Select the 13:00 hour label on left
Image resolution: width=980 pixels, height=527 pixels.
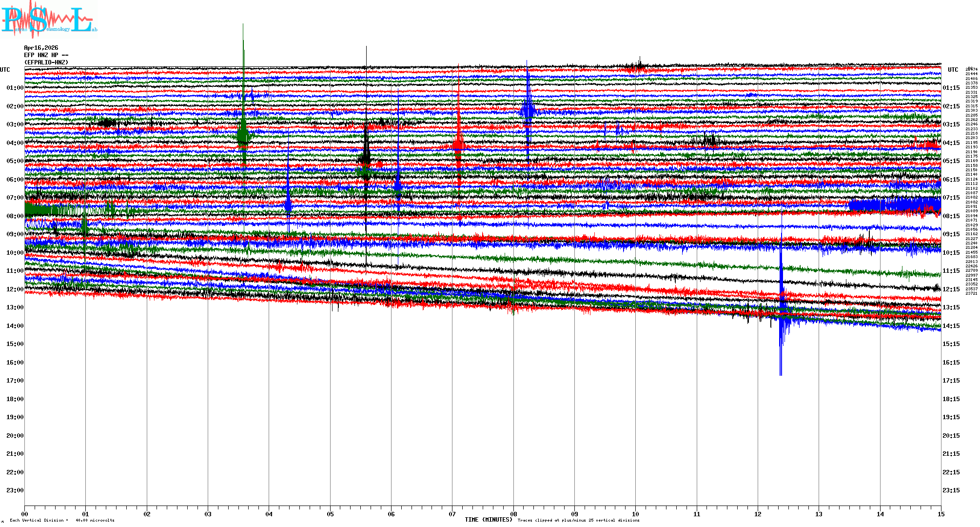point(15,307)
